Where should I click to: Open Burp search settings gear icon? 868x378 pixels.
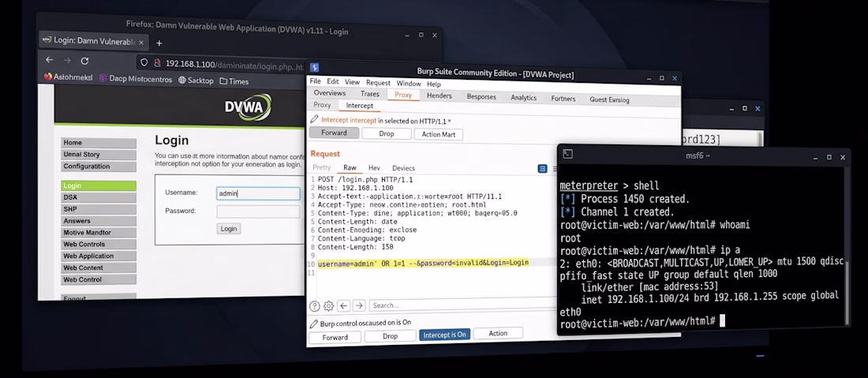click(x=328, y=305)
